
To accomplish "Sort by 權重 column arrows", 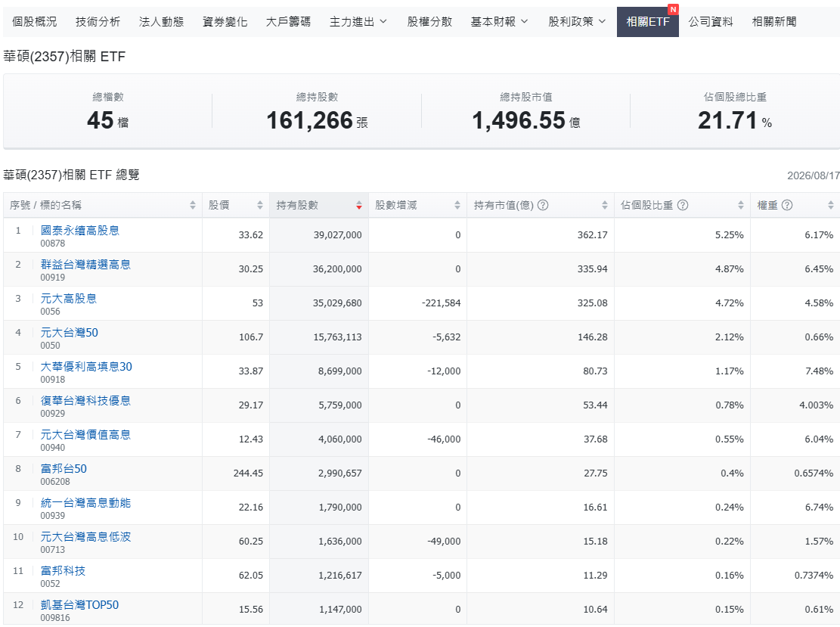I will pos(830,205).
